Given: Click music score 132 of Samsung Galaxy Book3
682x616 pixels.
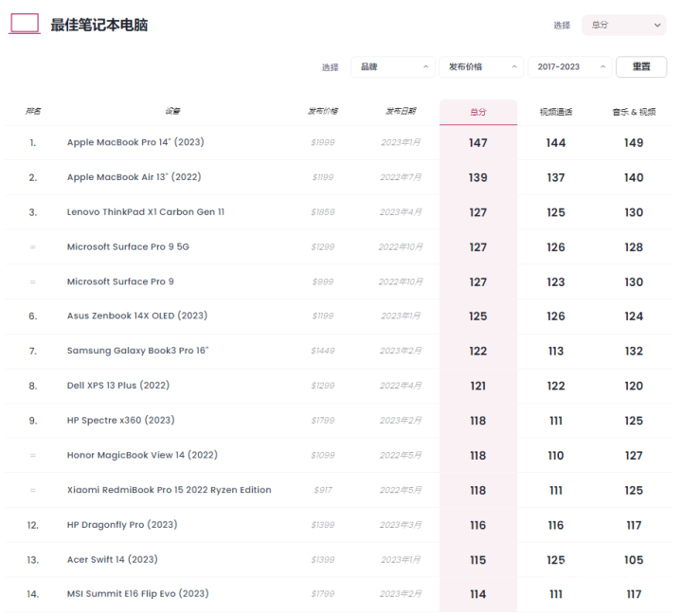Looking at the screenshot, I should pos(634,351).
